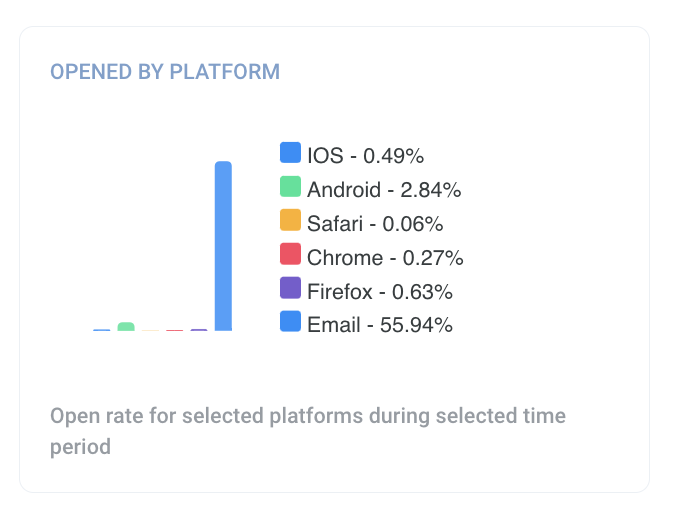Select the 'Chrome - 0.27%' legend label

(385, 258)
